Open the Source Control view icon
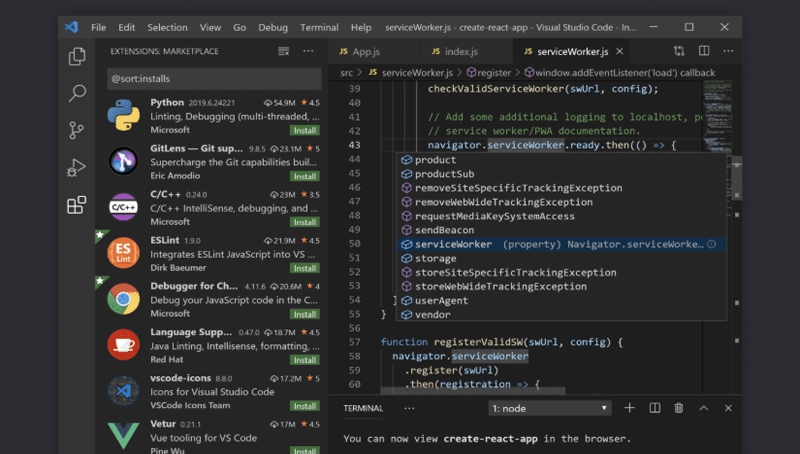 coord(77,130)
